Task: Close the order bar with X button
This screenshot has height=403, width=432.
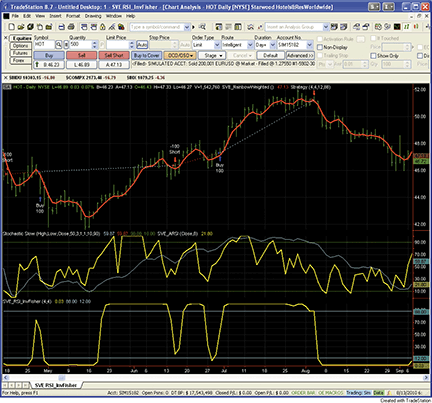Action: pos(5,38)
